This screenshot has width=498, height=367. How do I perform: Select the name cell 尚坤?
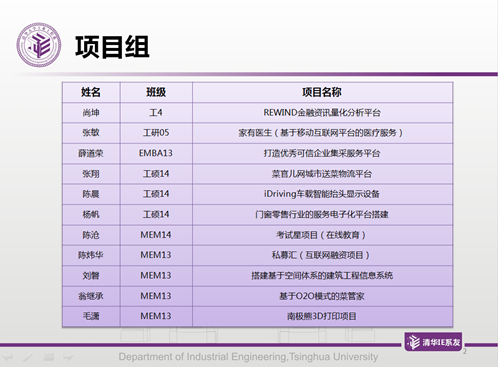coord(91,113)
